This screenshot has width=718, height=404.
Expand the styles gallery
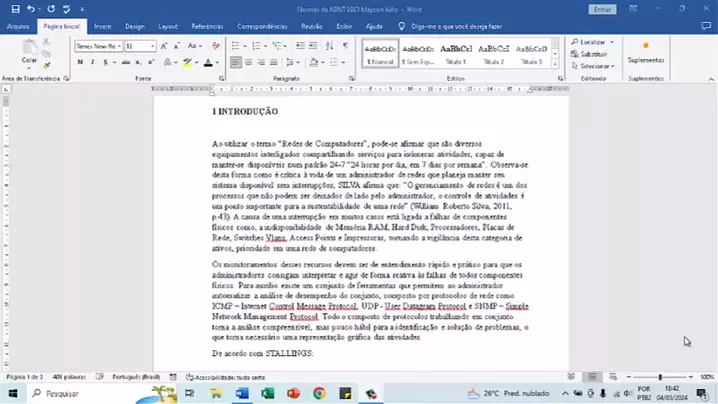[x=555, y=64]
